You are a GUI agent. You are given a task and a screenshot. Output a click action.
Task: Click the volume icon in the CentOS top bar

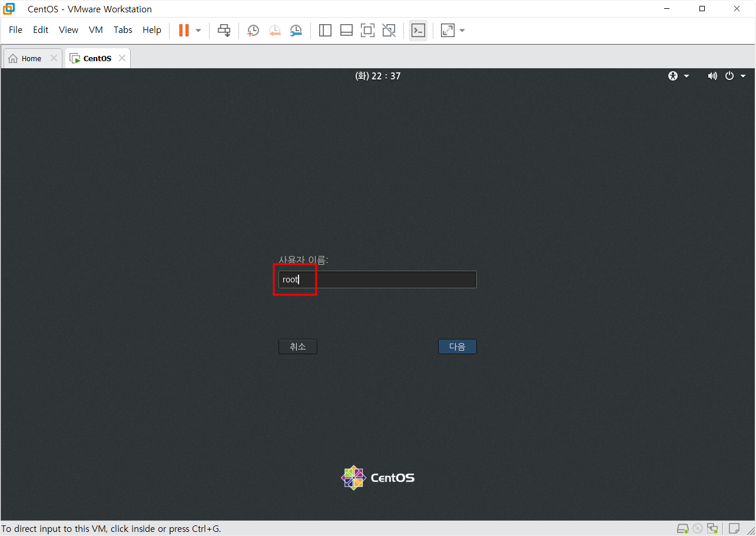click(712, 76)
